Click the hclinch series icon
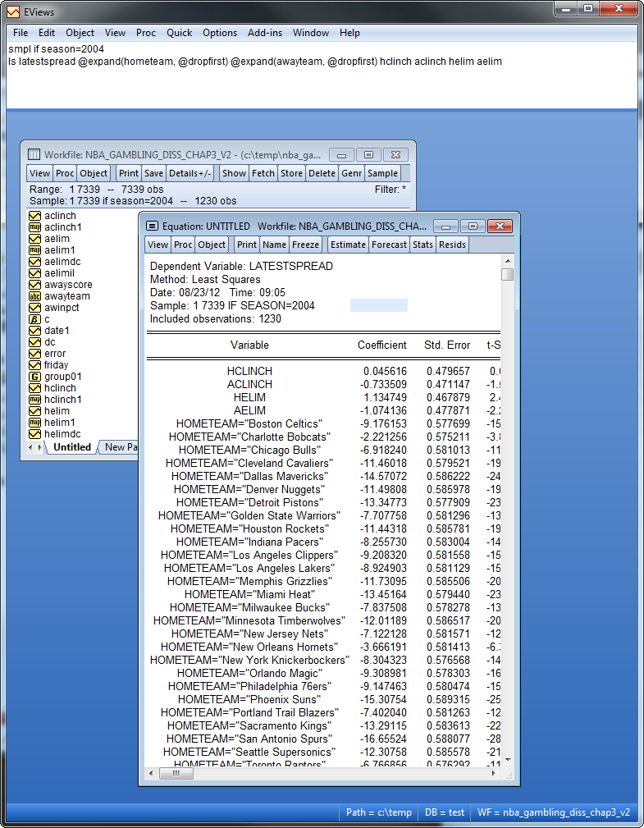Viewport: 644px width, 828px height. [x=34, y=388]
